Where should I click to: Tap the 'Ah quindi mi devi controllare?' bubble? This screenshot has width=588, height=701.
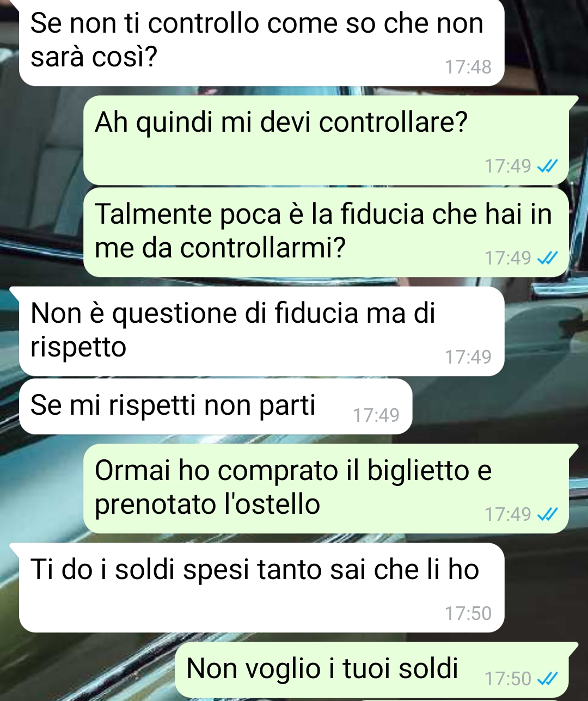[327, 140]
